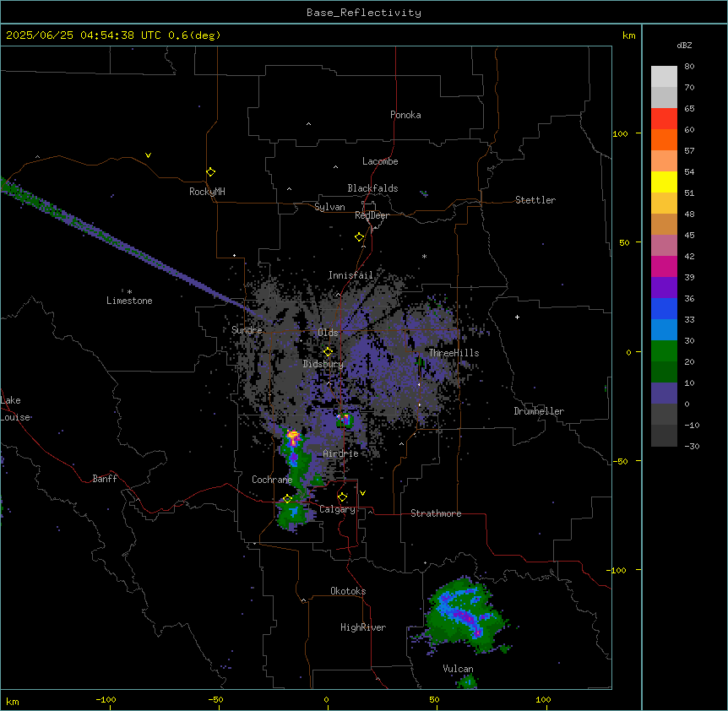The image size is (728, 711).
Task: Click the Strathmore label
Action: pos(436,513)
